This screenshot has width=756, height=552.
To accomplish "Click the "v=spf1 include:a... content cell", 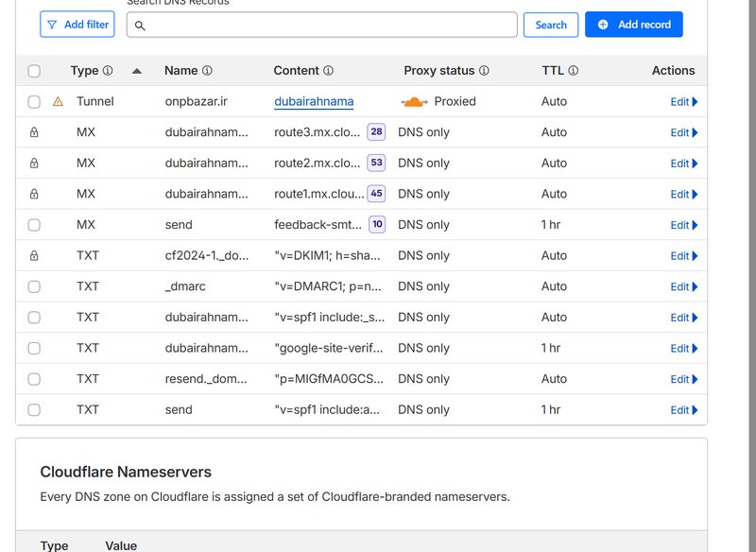I will [x=327, y=410].
